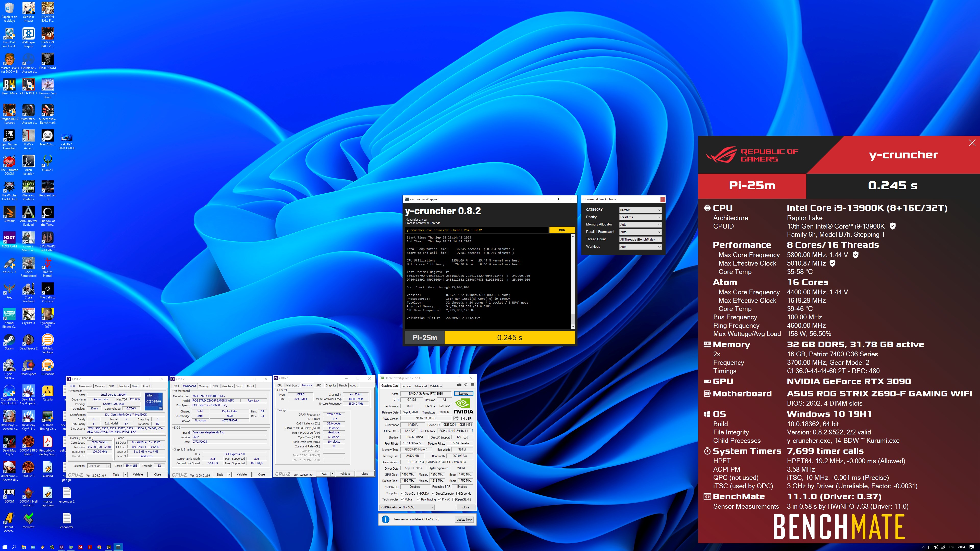Switch to the Validation tab in GPU-Z
Viewport: 980px width, 551px height.
436,386
